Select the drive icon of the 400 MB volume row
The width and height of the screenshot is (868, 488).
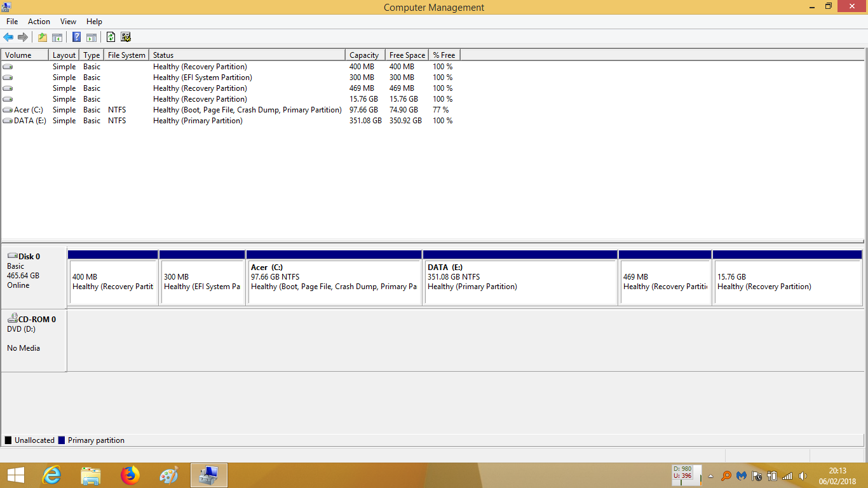[8, 67]
